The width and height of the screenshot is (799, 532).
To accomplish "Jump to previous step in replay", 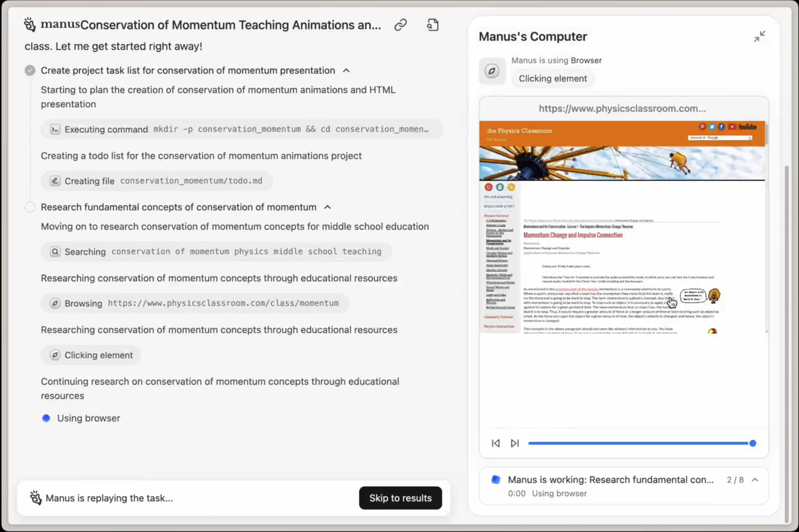I will (496, 443).
